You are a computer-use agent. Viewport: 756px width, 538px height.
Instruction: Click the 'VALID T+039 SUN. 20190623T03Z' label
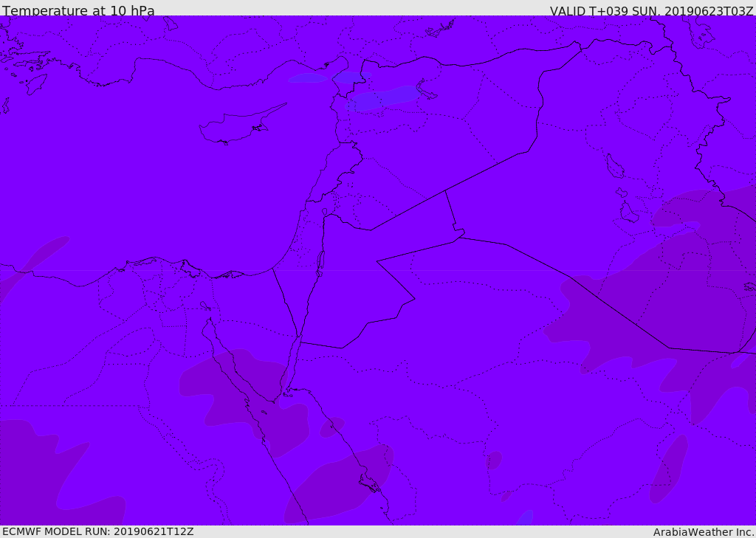(652, 10)
